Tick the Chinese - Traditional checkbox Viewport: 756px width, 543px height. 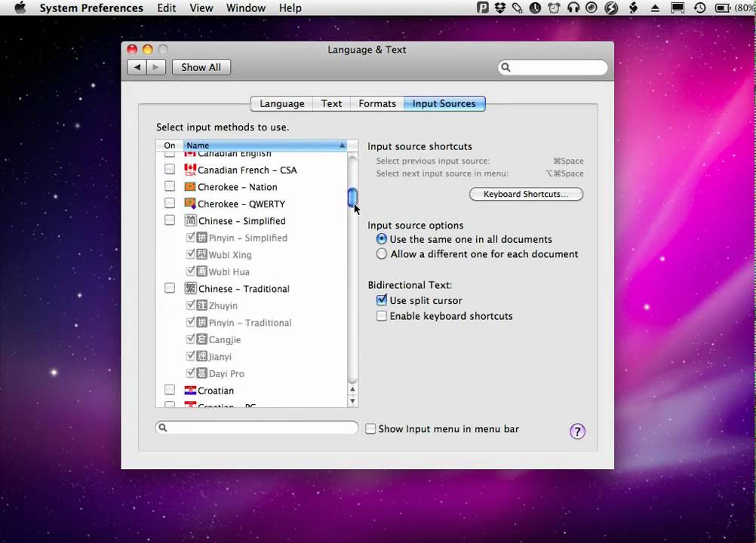coord(170,289)
